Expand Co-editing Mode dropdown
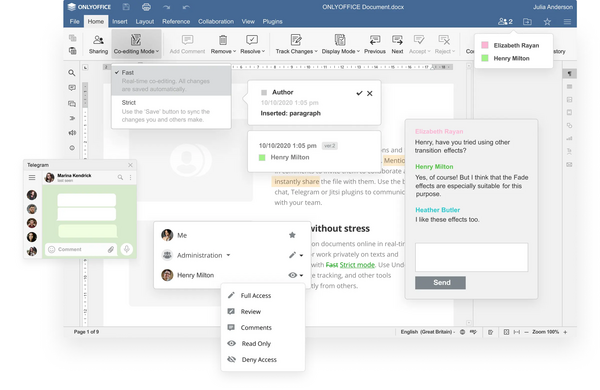Screen dimensions: 600x390 (157, 51)
